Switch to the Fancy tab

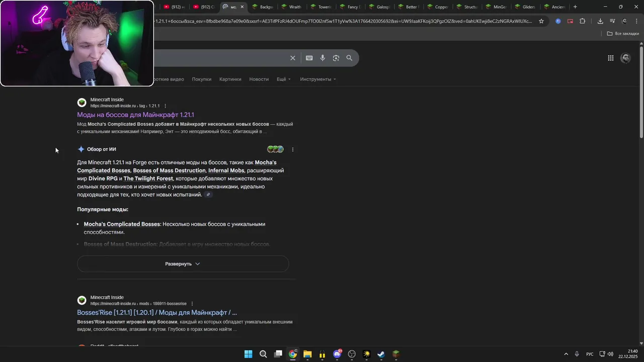350,7
